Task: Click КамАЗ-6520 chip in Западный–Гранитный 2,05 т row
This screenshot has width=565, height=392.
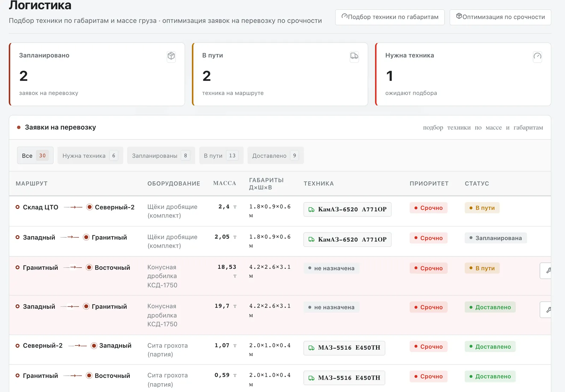Action: click(x=347, y=239)
